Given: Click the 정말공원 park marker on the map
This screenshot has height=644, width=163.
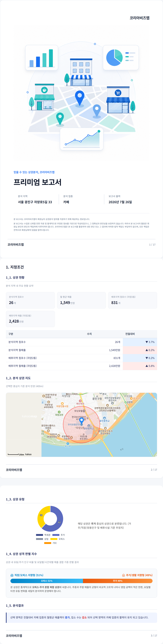Looking at the screenshot, I should pos(59,412).
